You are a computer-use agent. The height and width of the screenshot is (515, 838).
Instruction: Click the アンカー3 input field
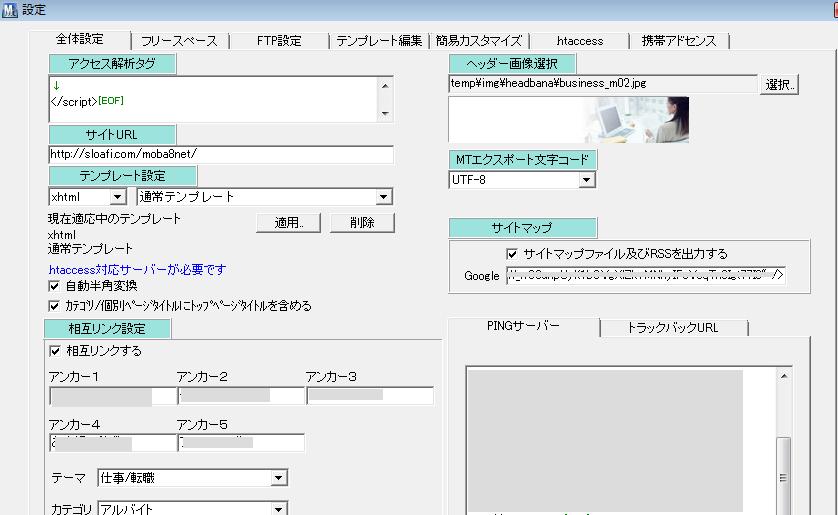point(370,396)
